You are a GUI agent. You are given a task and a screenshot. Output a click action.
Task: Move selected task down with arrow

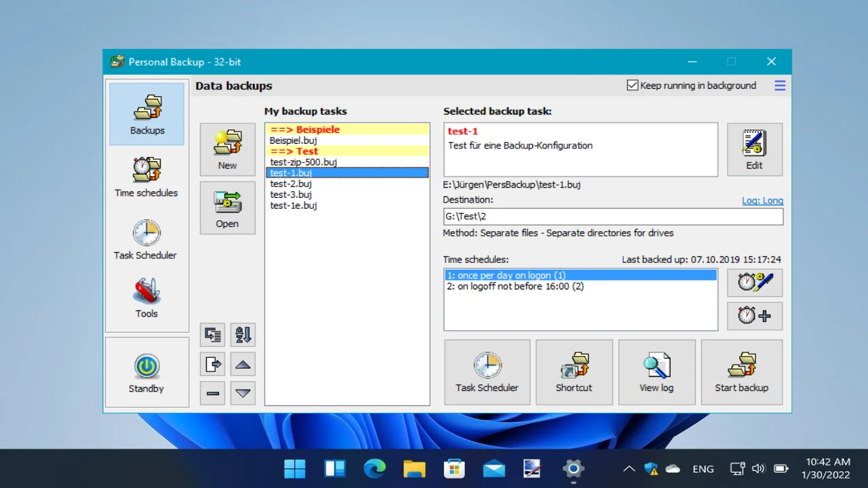click(x=243, y=393)
